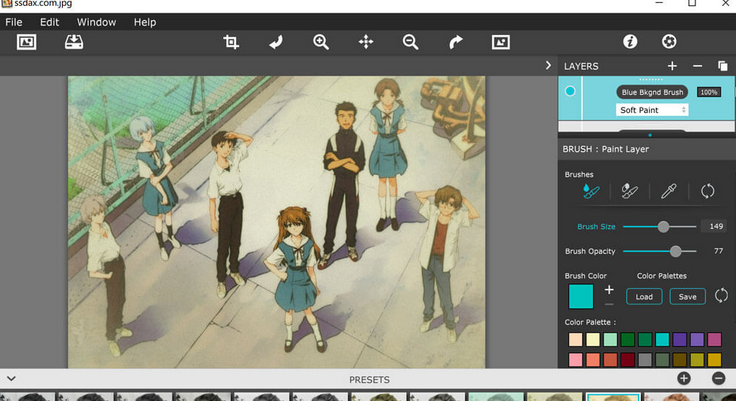Add a new layer with plus icon
Image resolution: width=736 pixels, height=401 pixels.
(672, 66)
